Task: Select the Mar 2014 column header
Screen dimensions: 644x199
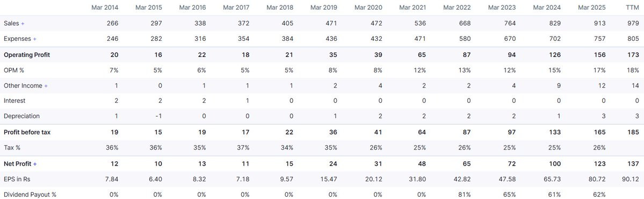Action: tap(105, 8)
